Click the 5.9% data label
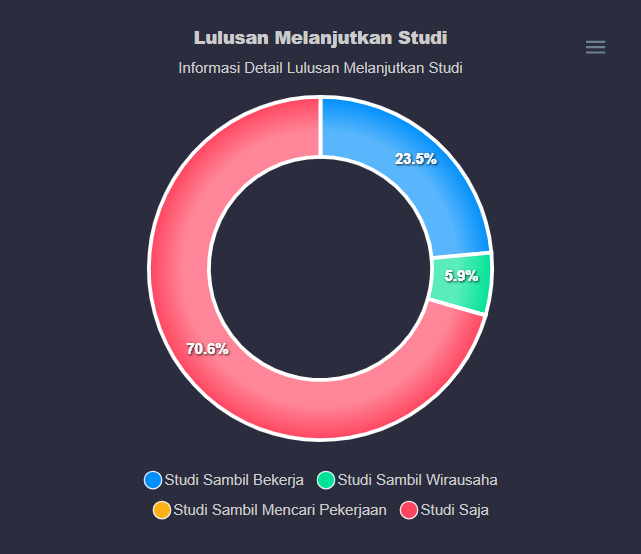The image size is (641, 554). [461, 276]
